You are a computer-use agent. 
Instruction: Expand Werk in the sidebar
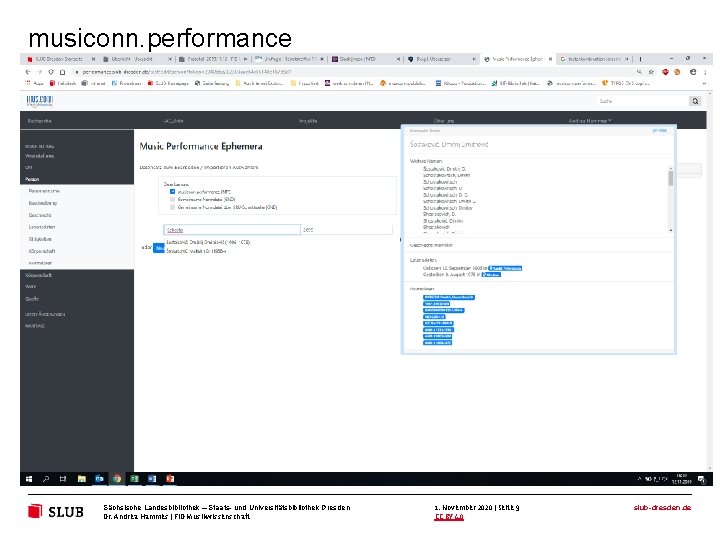coord(30,287)
